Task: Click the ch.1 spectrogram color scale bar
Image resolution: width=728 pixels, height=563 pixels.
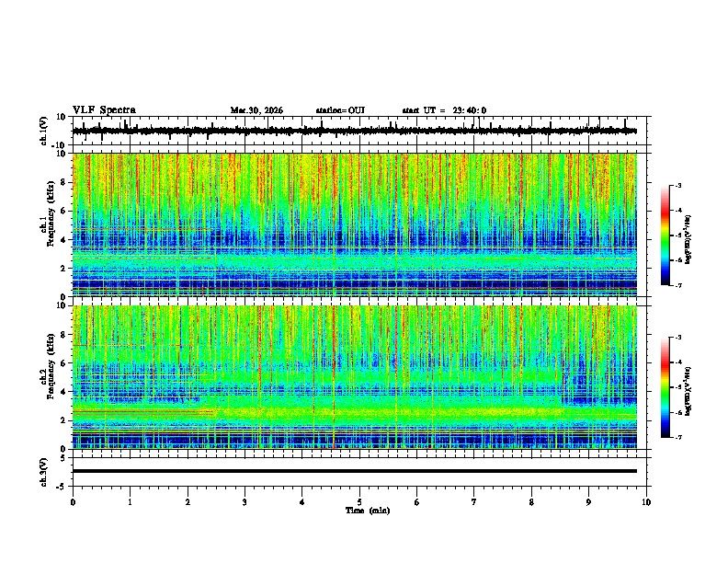Action: (665, 236)
